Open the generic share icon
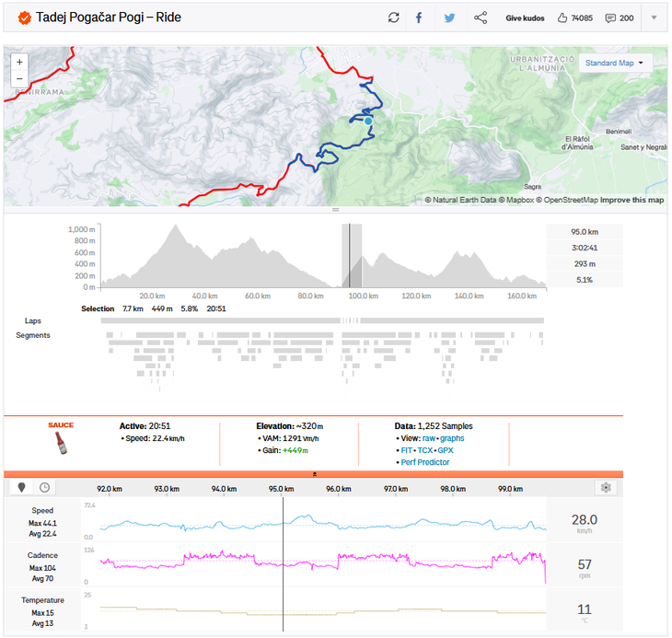 (x=481, y=17)
